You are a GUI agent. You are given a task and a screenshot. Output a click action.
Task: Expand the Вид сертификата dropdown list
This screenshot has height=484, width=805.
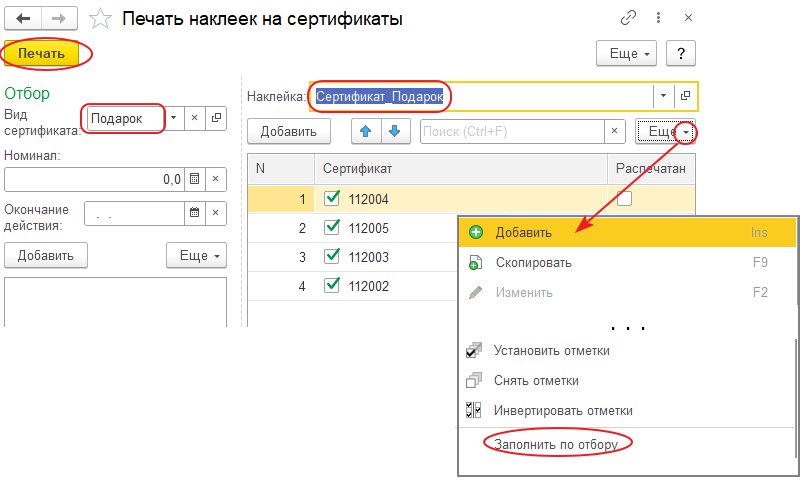tap(174, 118)
